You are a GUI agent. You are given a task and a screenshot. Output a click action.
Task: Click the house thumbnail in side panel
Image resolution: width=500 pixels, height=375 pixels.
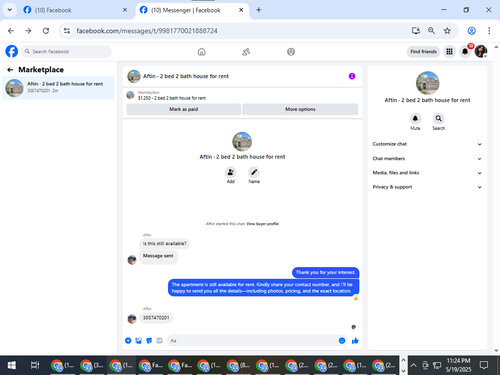(x=427, y=83)
